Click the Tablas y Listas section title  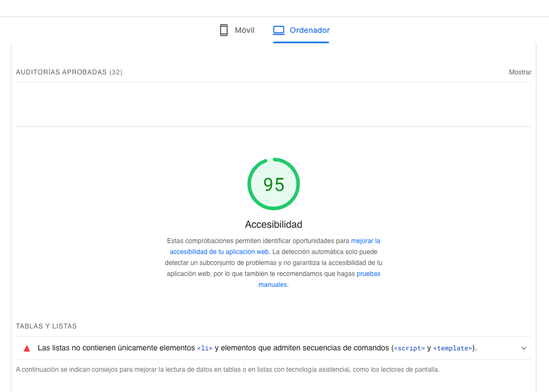pyautogui.click(x=47, y=326)
